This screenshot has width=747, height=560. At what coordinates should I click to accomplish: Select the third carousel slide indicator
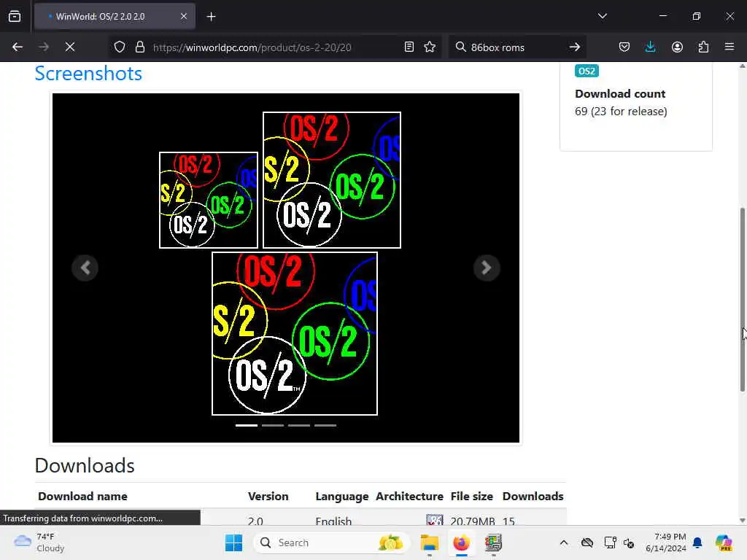point(298,425)
